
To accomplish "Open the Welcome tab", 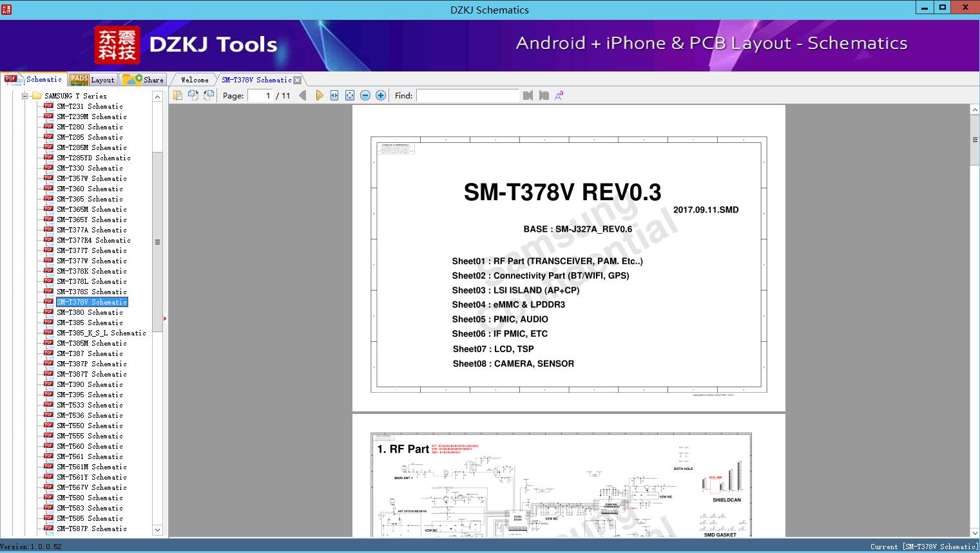I will coord(195,80).
